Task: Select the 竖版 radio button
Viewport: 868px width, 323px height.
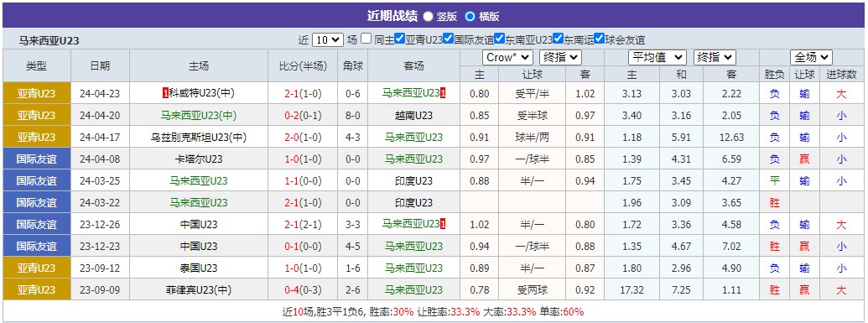Action: pyautogui.click(x=428, y=16)
